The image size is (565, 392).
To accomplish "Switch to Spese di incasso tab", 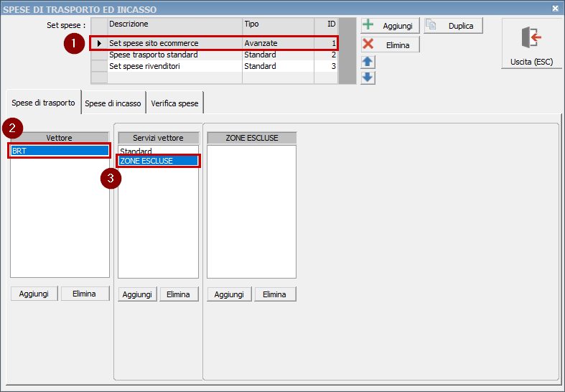I will tap(113, 103).
